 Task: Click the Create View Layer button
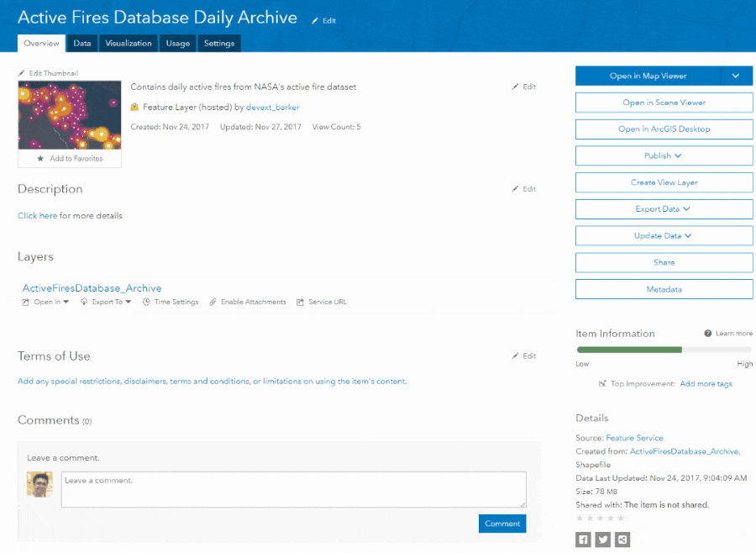coord(664,182)
